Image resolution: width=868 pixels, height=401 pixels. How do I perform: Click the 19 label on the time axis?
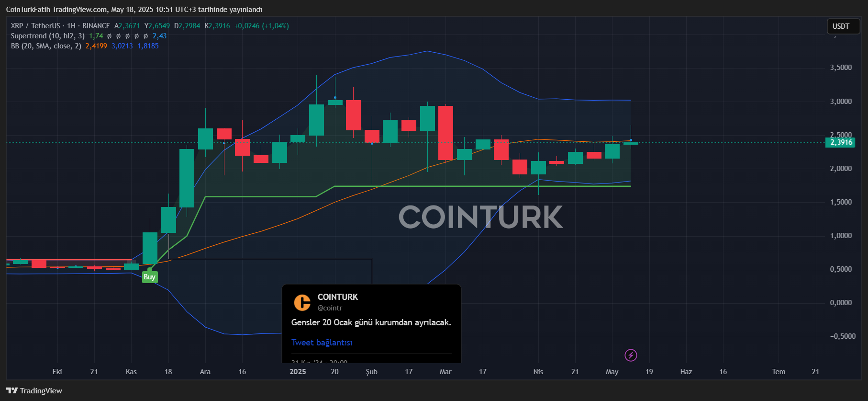click(649, 372)
